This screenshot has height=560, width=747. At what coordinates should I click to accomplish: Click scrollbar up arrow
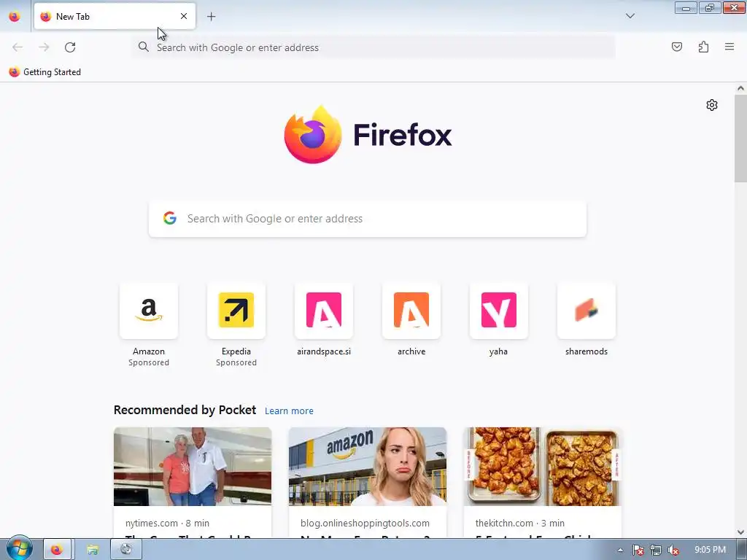coord(740,88)
